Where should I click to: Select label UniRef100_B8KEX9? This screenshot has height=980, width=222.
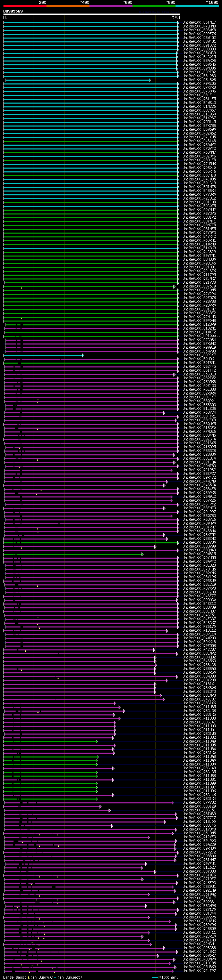point(199,420)
